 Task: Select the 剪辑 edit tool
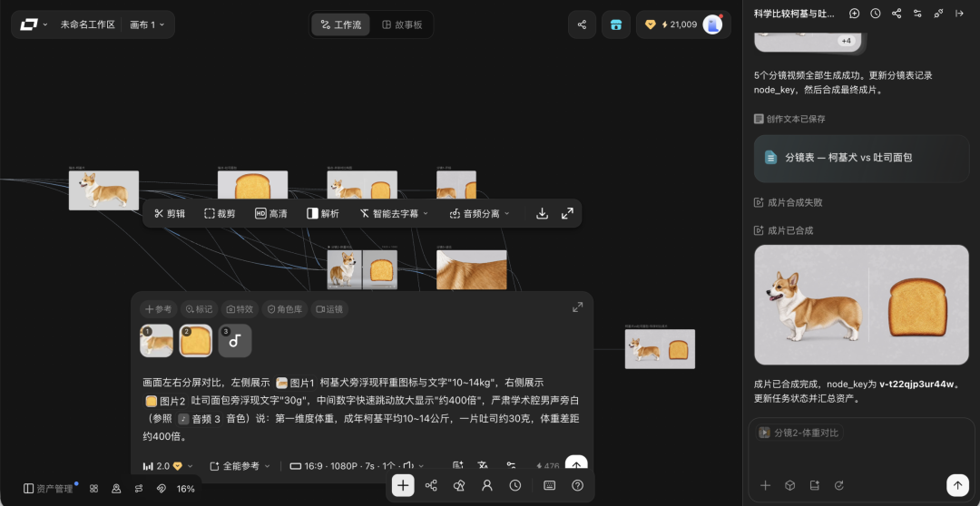170,214
